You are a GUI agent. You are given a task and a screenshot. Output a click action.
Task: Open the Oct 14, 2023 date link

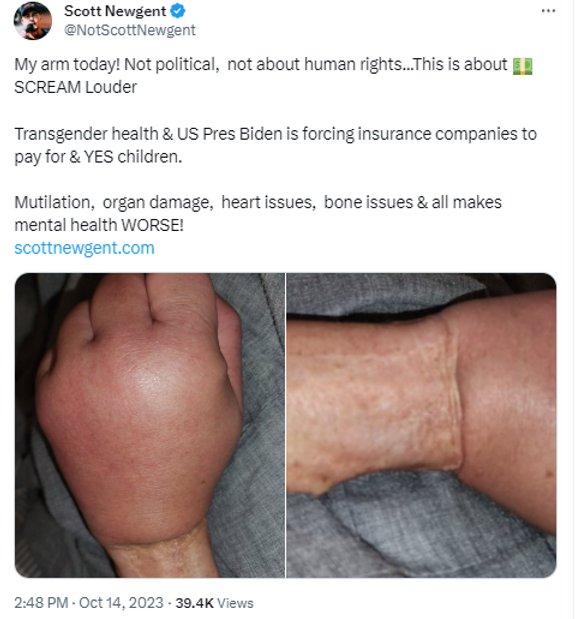(x=121, y=603)
